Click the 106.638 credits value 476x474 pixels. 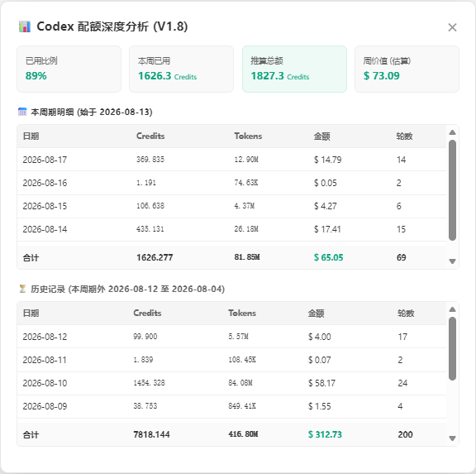(x=150, y=206)
